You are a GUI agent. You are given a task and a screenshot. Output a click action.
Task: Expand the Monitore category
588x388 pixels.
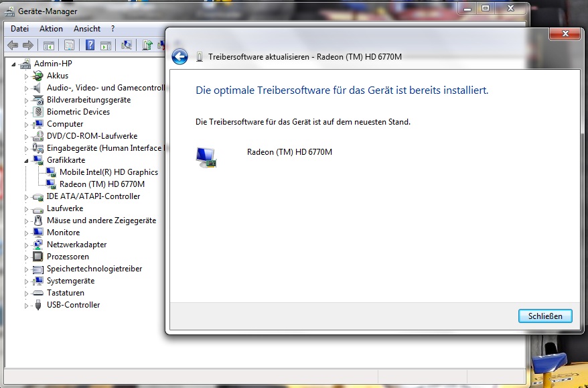(26, 233)
